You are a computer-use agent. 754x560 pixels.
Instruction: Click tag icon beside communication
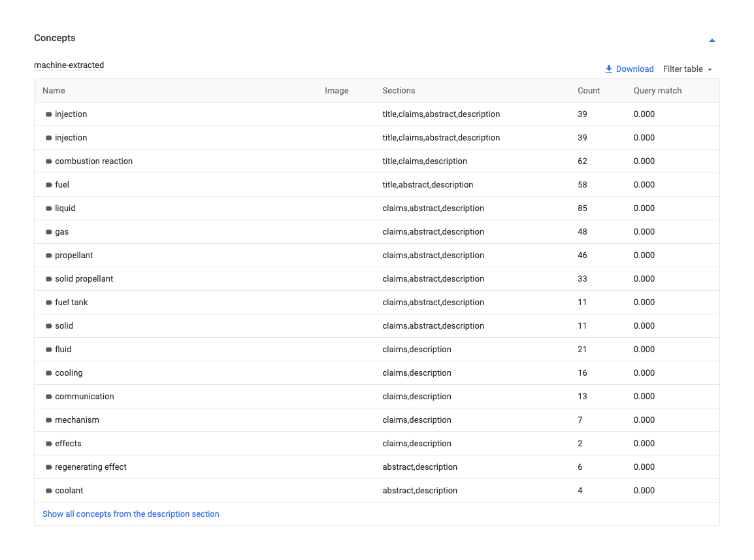click(x=48, y=397)
